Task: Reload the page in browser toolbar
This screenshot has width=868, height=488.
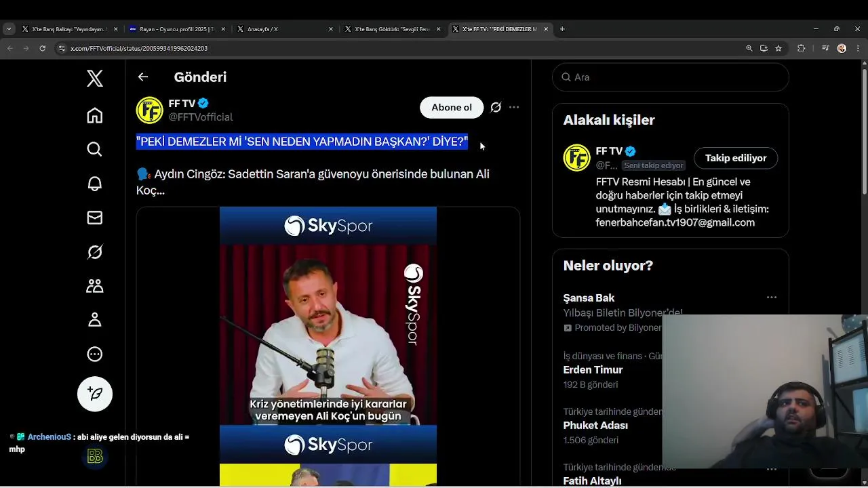Action: click(42, 48)
